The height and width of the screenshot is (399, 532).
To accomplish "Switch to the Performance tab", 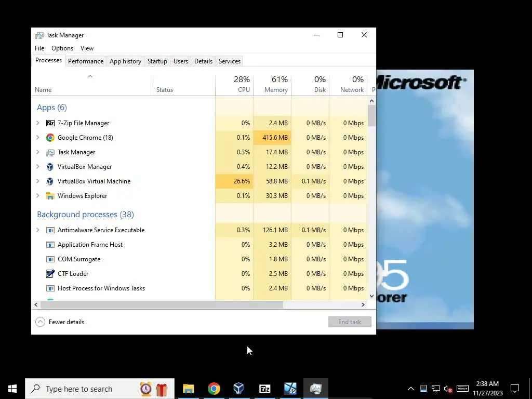I will 86,61.
